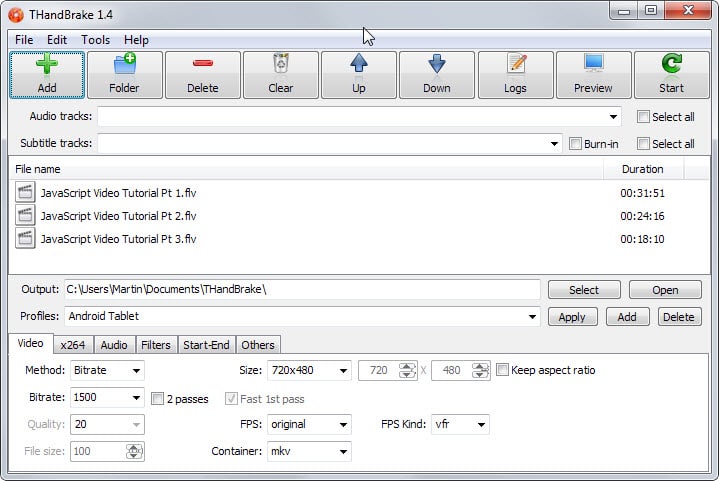
Task: Move the item down with the Down arrow button
Action: (437, 75)
